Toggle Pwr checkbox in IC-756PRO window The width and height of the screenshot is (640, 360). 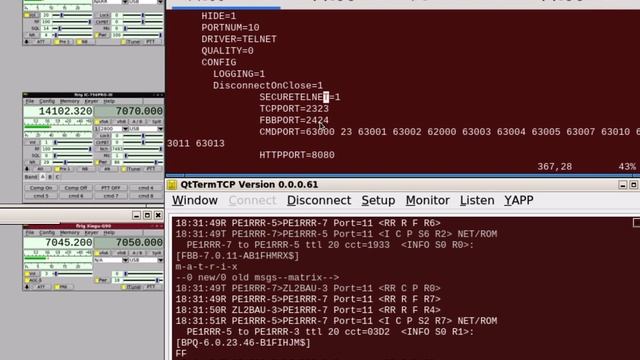point(102,162)
